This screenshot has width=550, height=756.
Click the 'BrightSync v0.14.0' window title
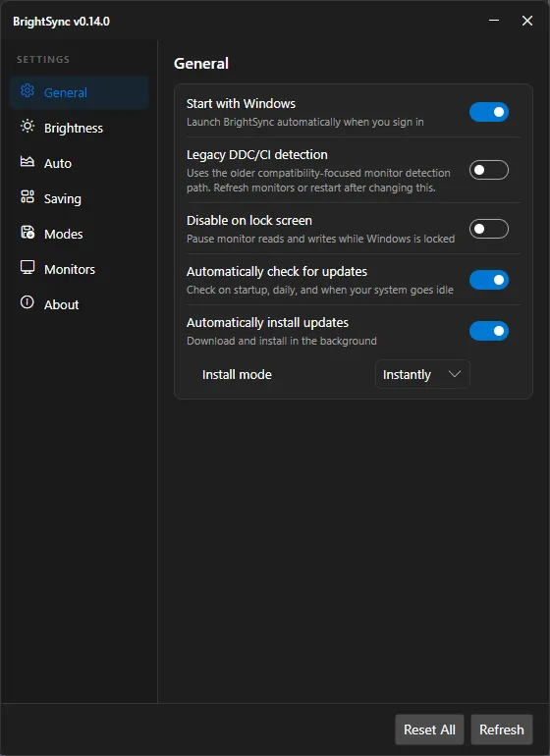pos(61,22)
